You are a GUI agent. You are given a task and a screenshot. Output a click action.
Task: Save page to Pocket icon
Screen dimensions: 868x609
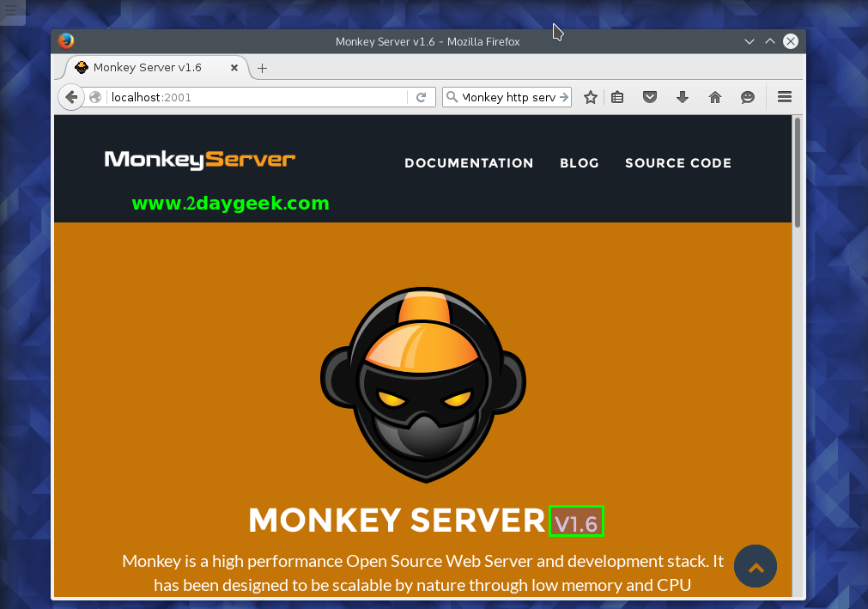[x=650, y=98]
